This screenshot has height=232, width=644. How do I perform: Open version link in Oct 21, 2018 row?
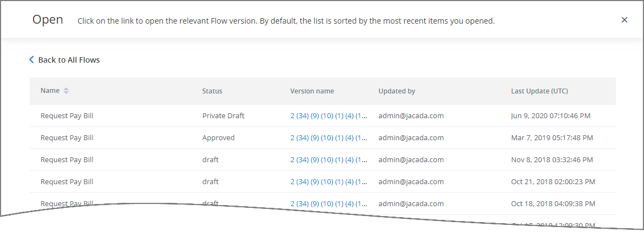(329, 181)
